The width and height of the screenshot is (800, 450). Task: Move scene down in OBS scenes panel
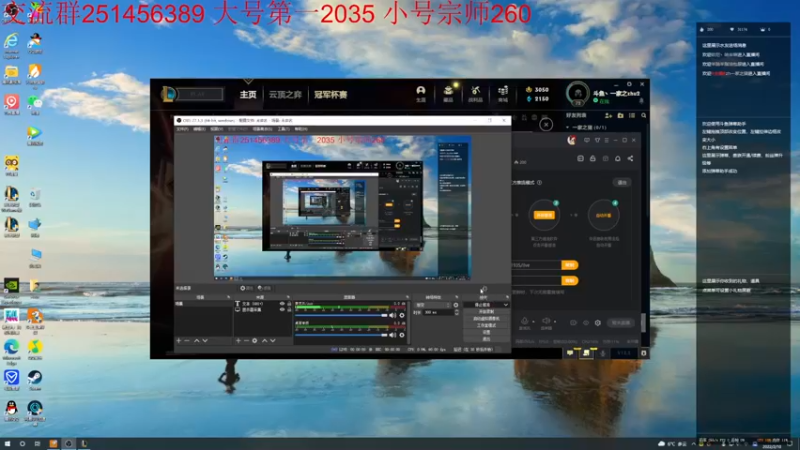(x=205, y=340)
